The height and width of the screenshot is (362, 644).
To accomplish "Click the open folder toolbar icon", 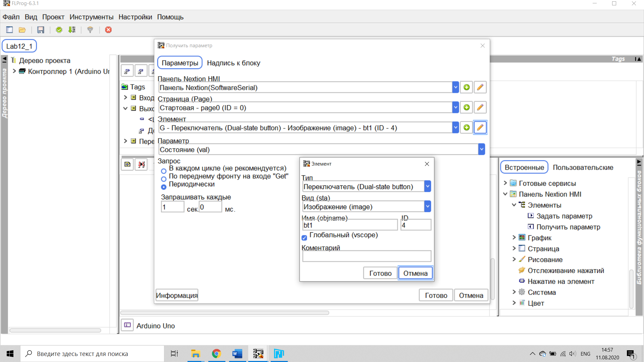I will 22,30.
